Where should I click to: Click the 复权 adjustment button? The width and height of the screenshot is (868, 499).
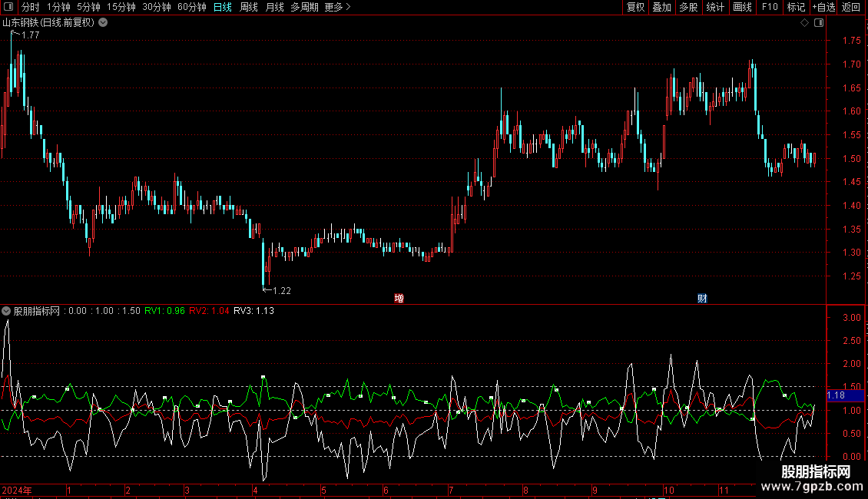click(635, 7)
